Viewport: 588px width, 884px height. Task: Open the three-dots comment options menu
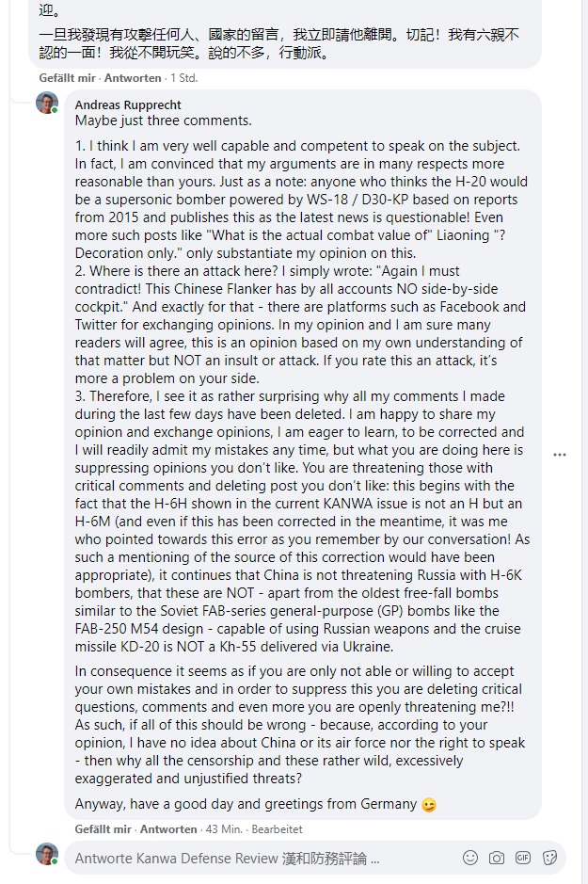pos(559,455)
